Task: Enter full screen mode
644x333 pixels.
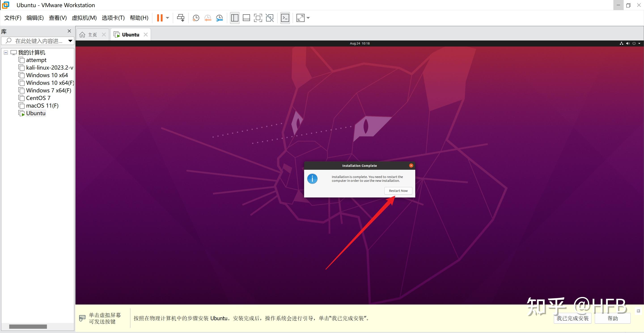Action: coord(258,18)
